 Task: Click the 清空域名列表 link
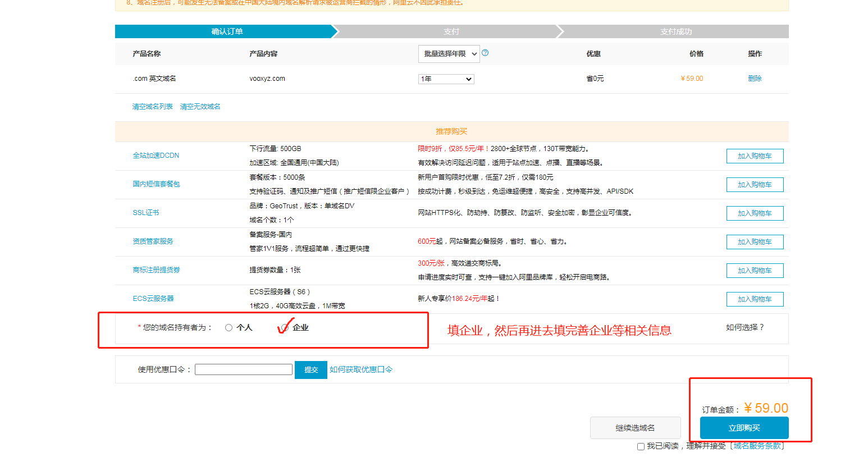(152, 106)
